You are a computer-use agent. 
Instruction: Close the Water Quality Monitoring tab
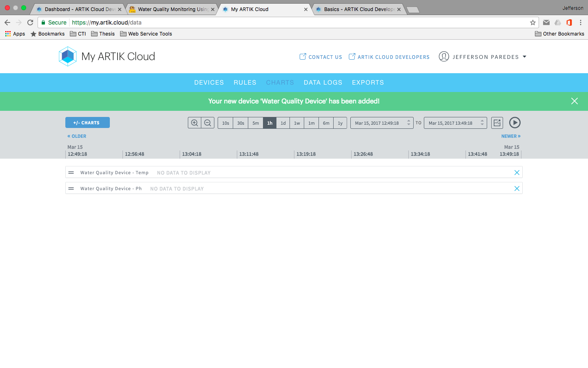tap(213, 9)
